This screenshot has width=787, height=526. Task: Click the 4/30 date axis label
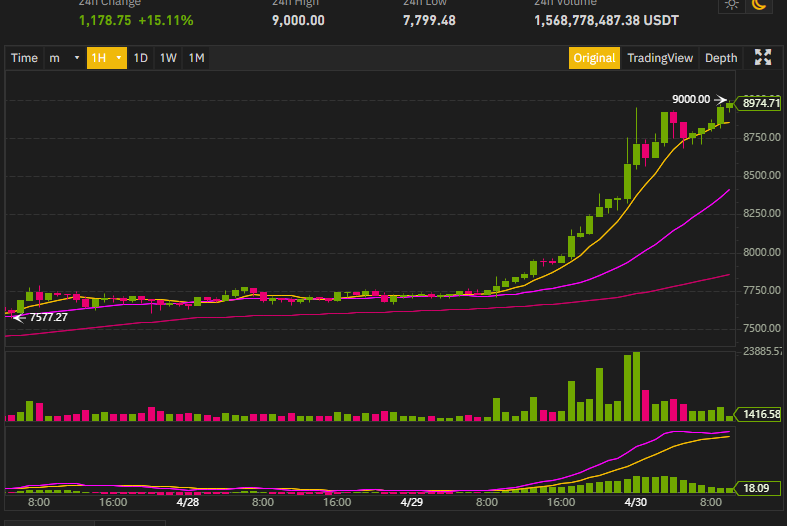click(635, 502)
